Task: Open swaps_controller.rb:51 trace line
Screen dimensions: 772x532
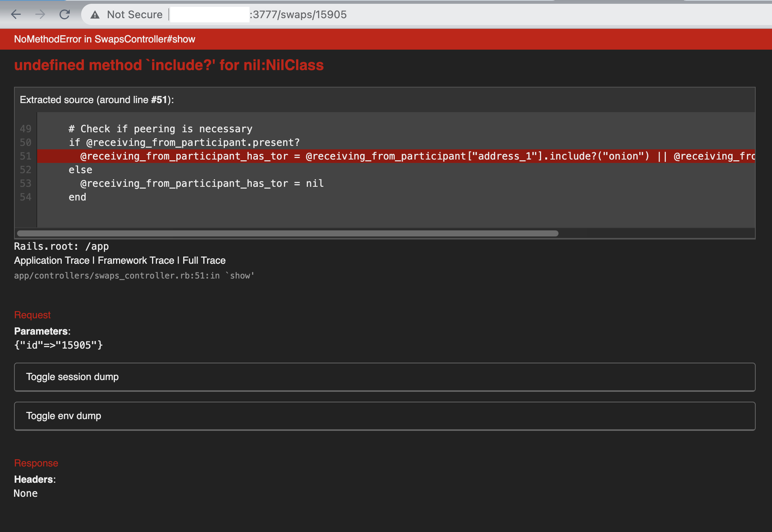Action: 134,275
